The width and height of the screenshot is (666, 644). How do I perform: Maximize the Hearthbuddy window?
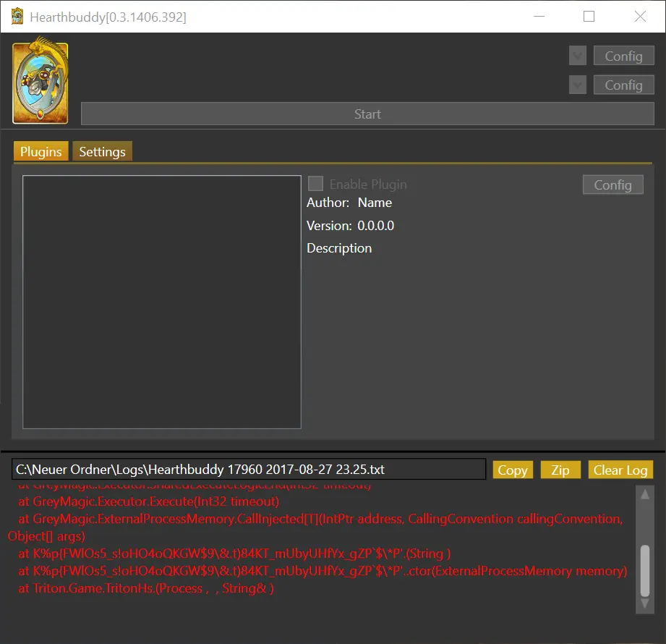(589, 16)
